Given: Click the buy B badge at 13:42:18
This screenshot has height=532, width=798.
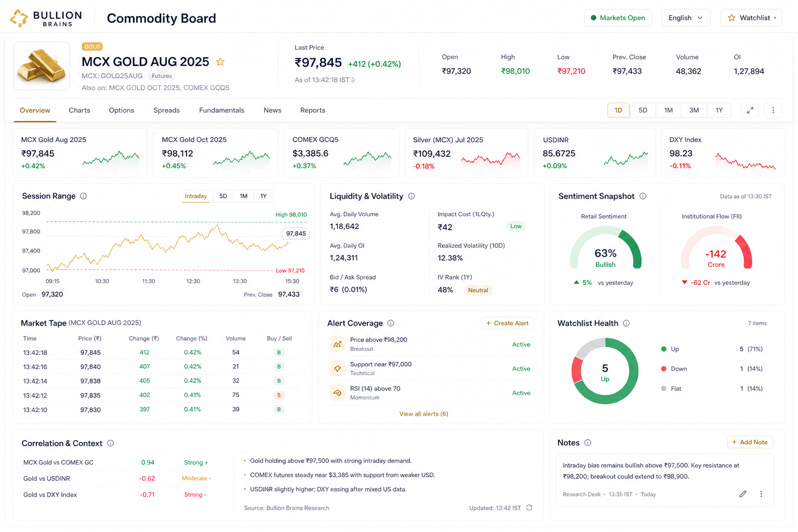Looking at the screenshot, I should click(x=279, y=352).
